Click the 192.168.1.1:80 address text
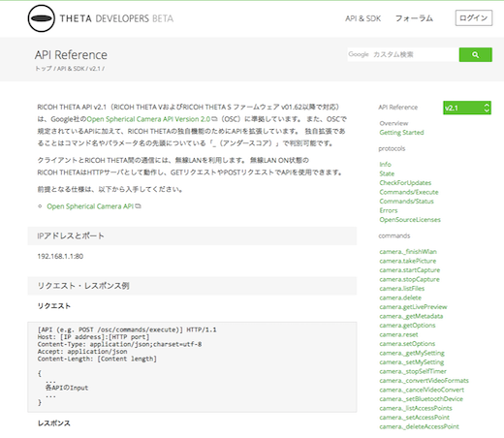 pos(60,256)
